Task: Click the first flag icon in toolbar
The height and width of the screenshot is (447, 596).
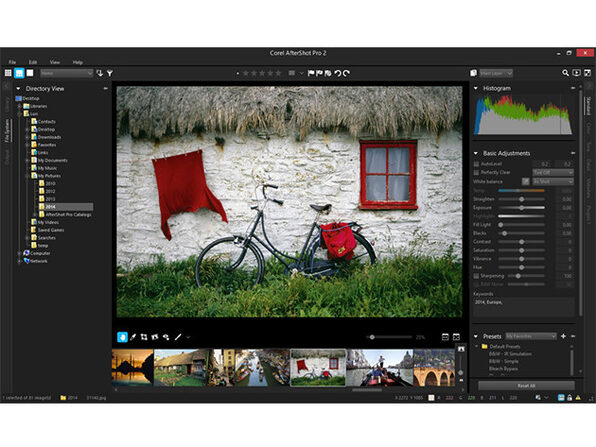Action: click(x=311, y=73)
